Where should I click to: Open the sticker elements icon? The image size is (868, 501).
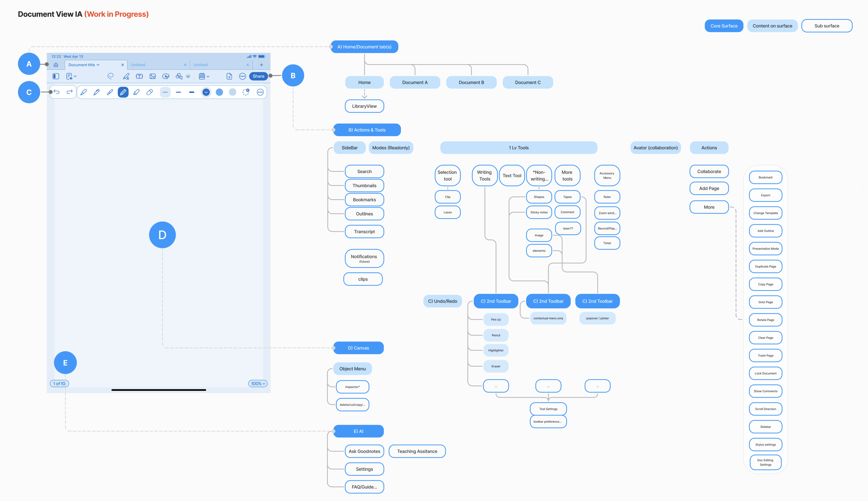pos(166,76)
